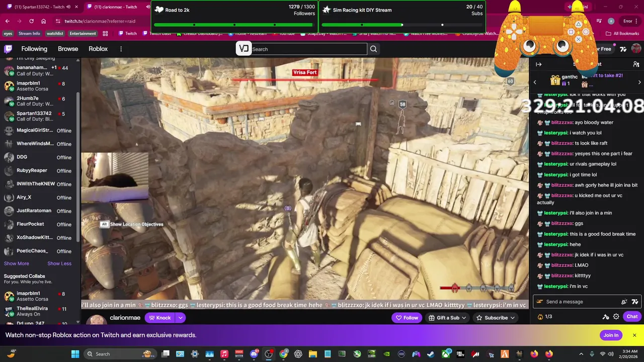Open Discord from the taskbar
This screenshot has height=362, width=644.
click(x=254, y=354)
